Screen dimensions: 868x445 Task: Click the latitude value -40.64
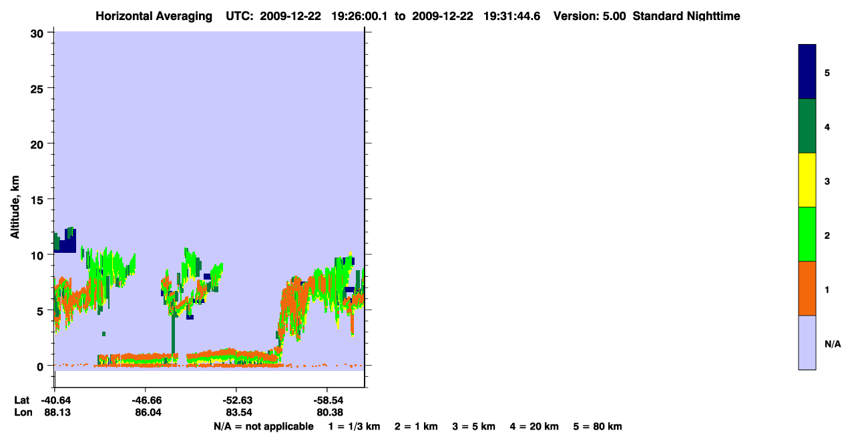pyautogui.click(x=57, y=400)
